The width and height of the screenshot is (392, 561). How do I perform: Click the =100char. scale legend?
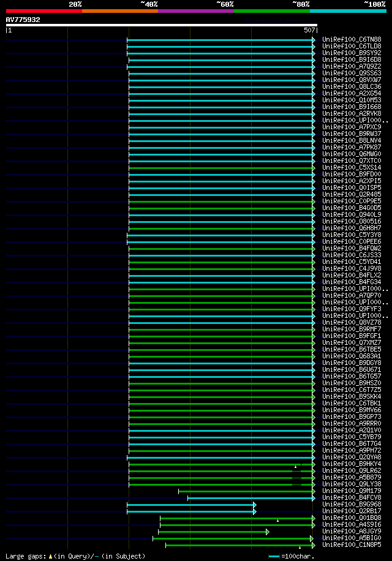pyautogui.click(x=298, y=556)
